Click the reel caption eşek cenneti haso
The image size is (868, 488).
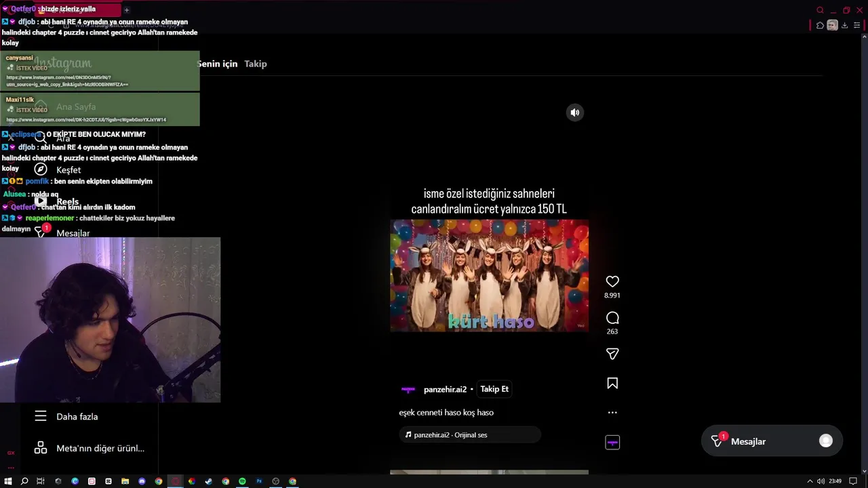[x=446, y=412]
